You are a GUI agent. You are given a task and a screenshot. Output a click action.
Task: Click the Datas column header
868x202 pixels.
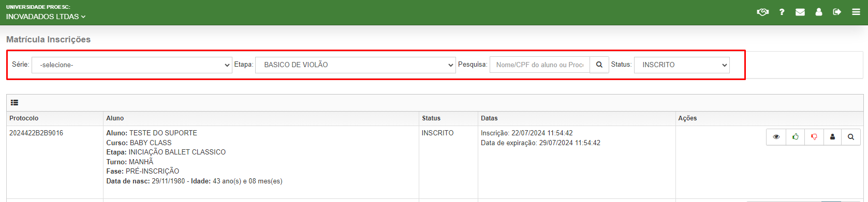pos(489,118)
